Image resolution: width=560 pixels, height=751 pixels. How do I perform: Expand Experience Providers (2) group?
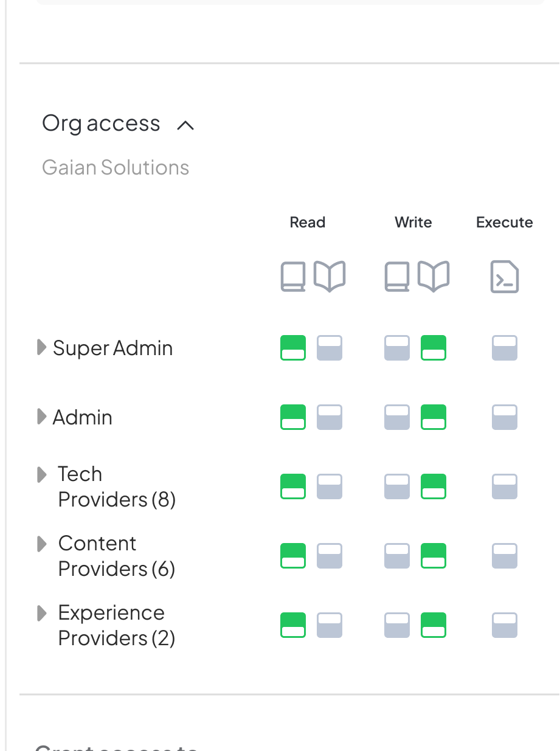pos(41,613)
